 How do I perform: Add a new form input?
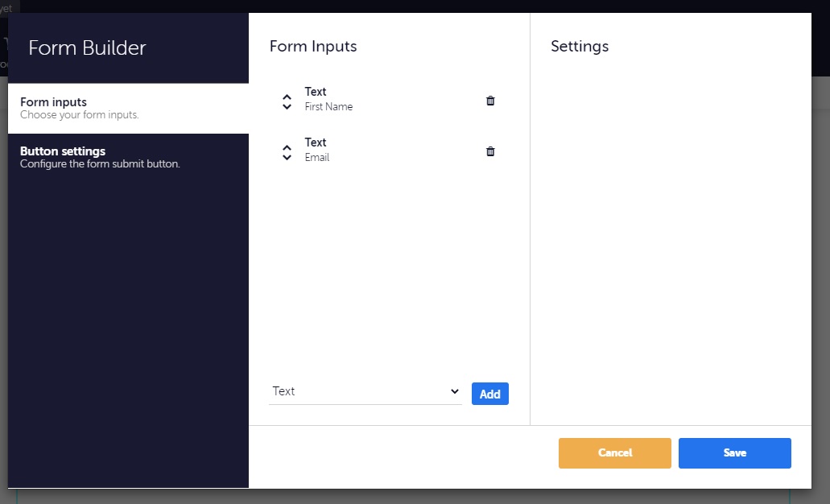pyautogui.click(x=489, y=394)
